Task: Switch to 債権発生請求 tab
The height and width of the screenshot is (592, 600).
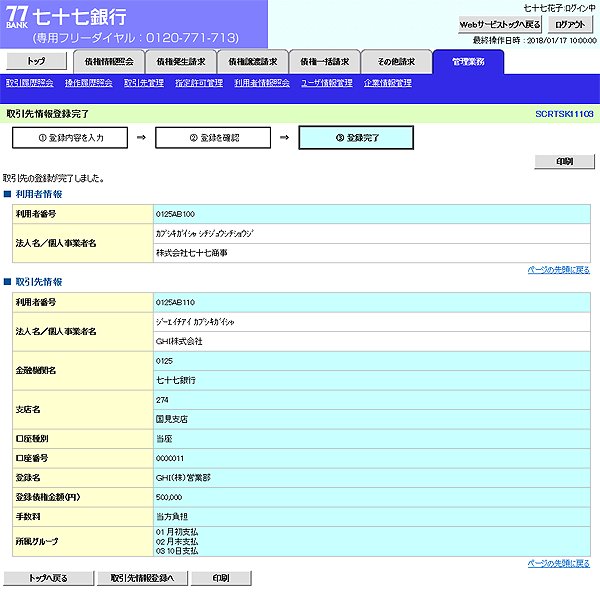Action: [x=181, y=62]
